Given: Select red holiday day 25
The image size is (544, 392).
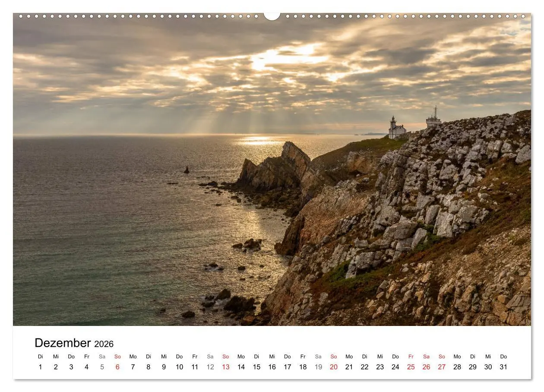Looking at the screenshot, I should click(411, 367).
